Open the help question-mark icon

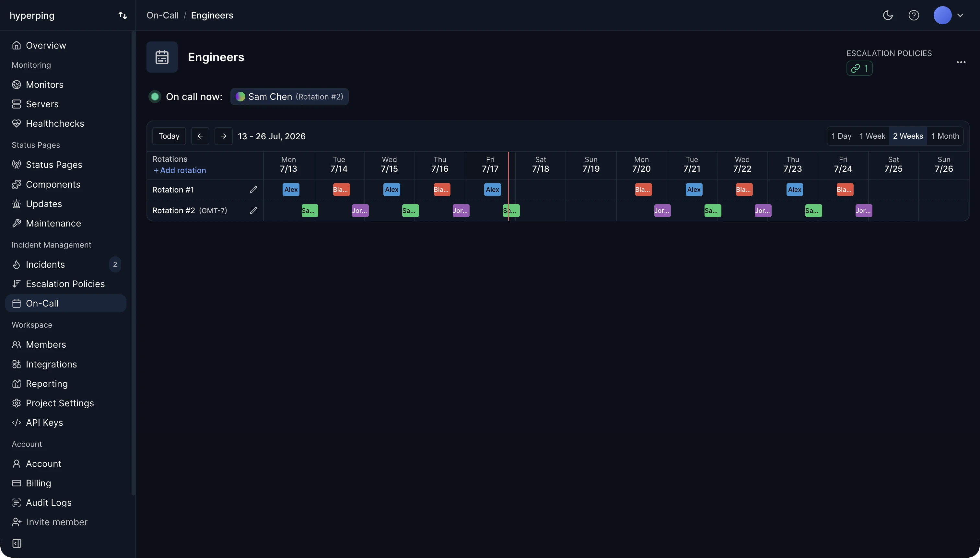(914, 15)
